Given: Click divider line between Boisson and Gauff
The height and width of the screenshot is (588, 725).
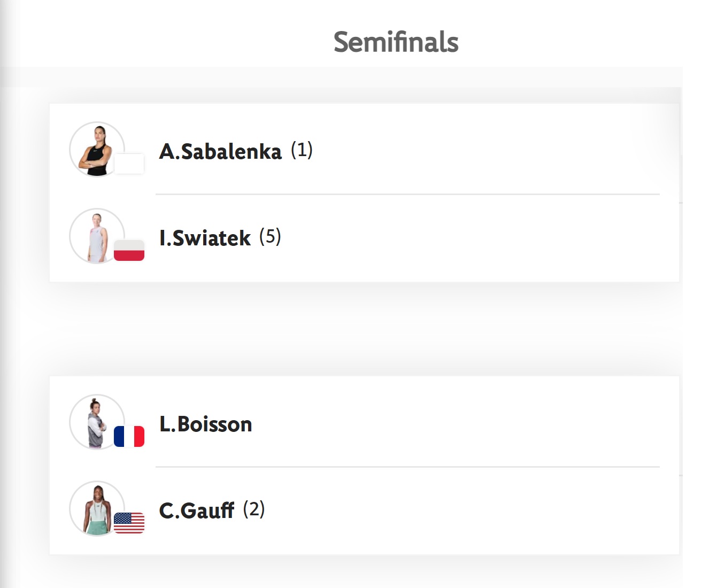Looking at the screenshot, I should tap(407, 467).
